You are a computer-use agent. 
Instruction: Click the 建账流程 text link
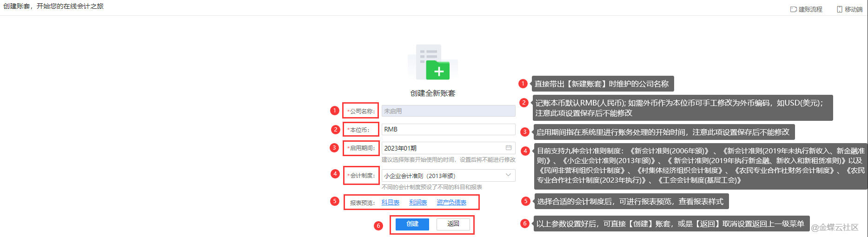pos(810,9)
